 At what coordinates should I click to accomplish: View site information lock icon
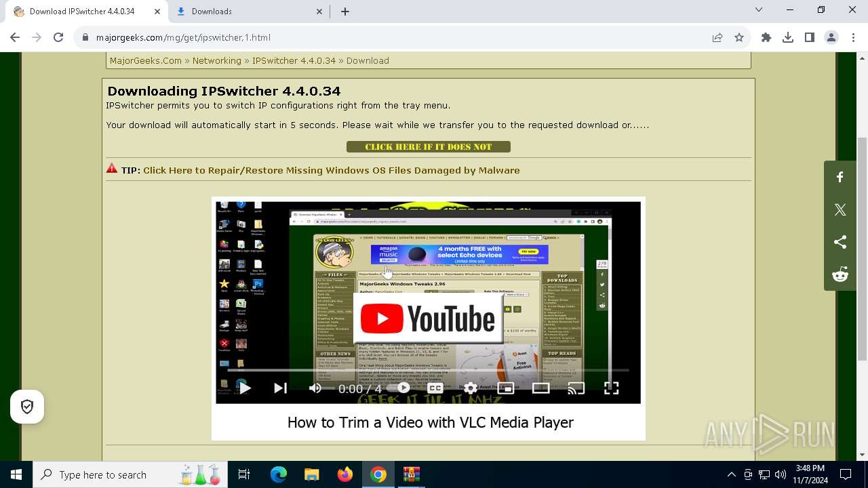click(85, 37)
